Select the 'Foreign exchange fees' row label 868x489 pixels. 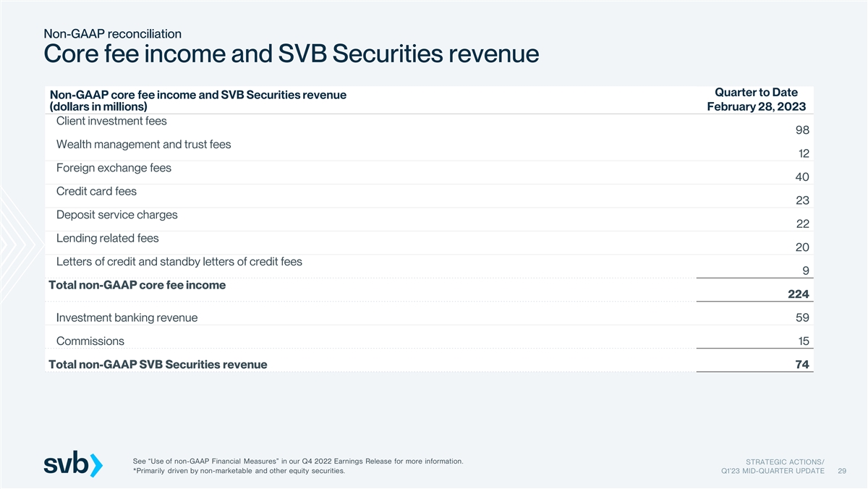[114, 168]
